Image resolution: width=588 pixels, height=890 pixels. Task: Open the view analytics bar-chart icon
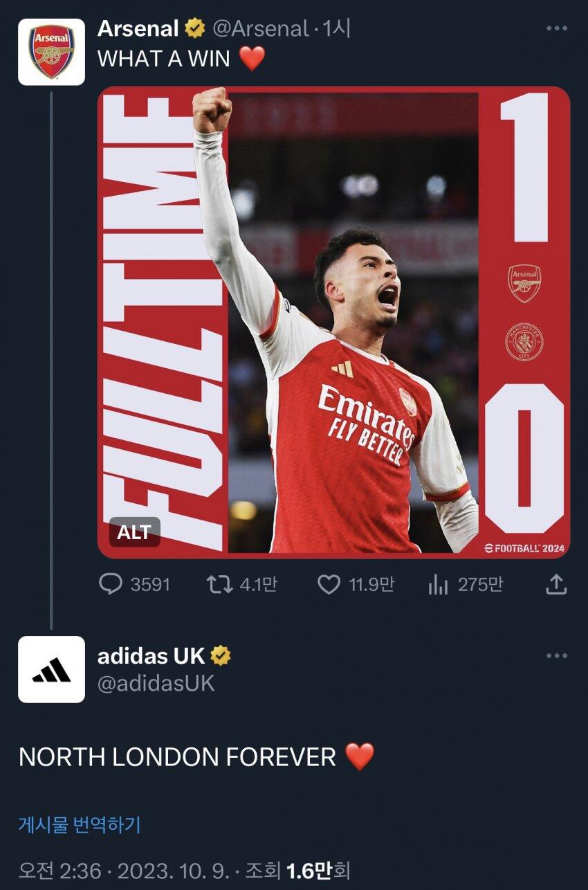(438, 585)
